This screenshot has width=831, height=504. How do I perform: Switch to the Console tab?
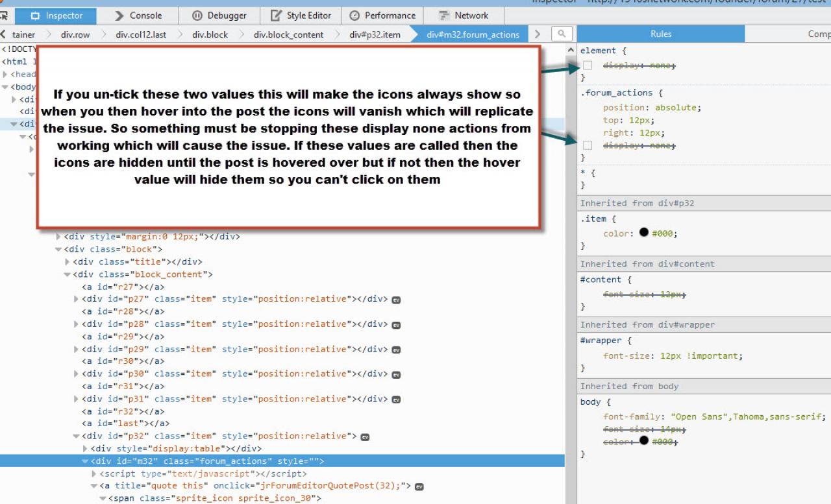point(138,16)
